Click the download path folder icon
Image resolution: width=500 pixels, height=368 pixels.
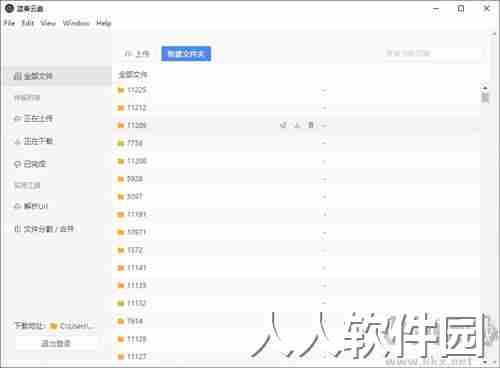(53, 326)
